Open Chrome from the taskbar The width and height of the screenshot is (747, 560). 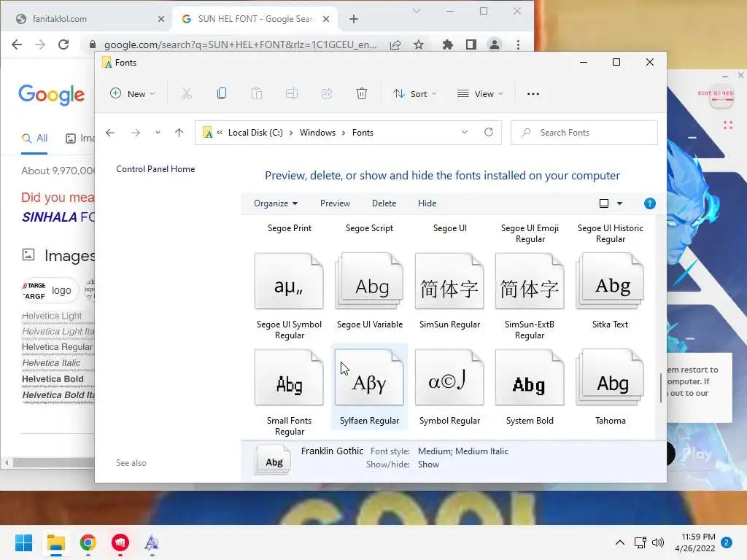tap(88, 542)
